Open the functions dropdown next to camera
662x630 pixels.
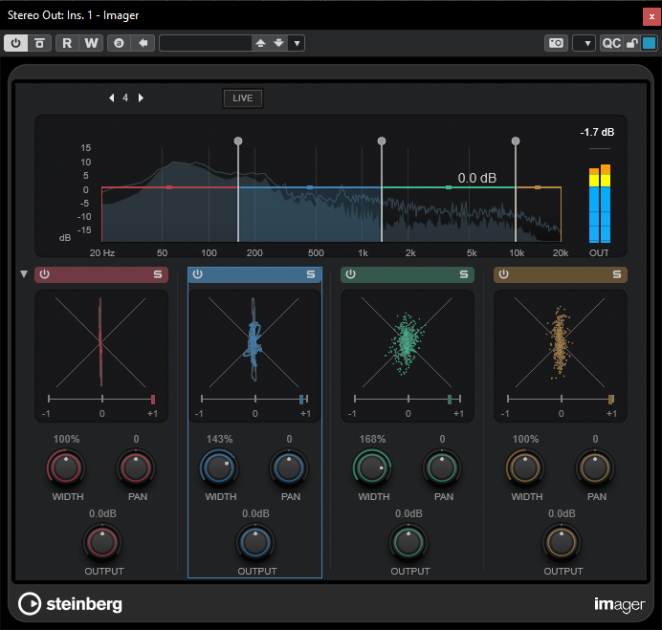(584, 43)
